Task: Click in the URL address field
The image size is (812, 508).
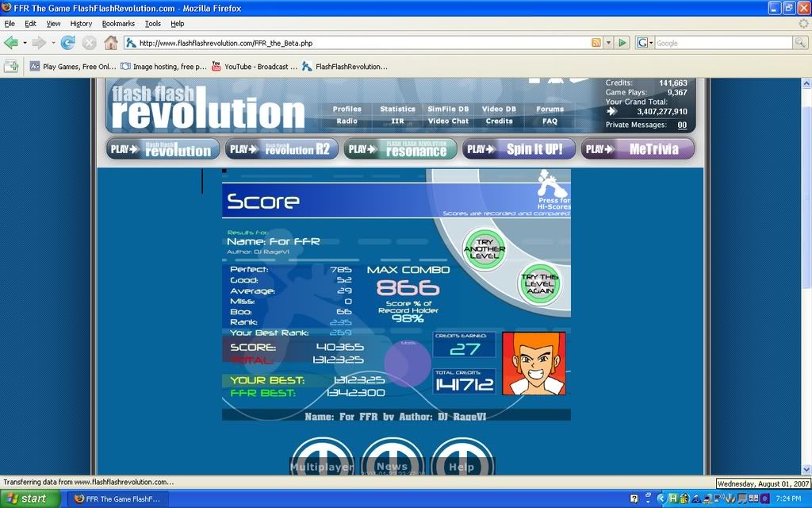Action: click(357, 43)
